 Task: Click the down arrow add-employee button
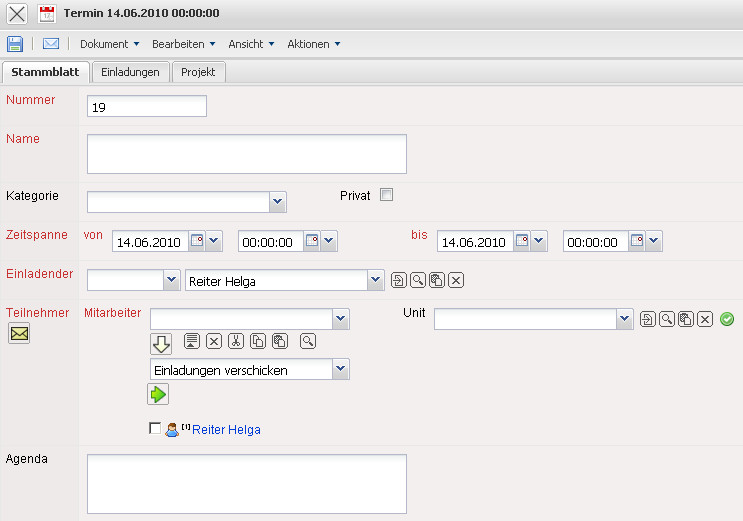click(x=162, y=343)
